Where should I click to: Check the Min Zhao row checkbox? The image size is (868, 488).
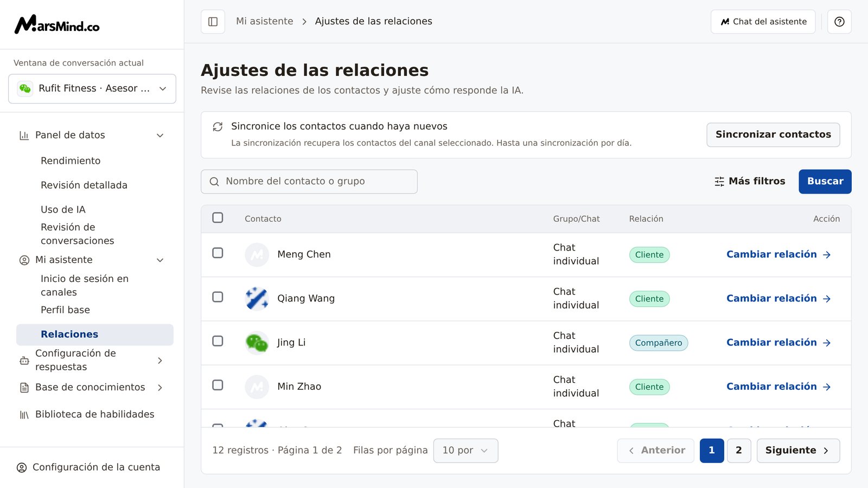click(218, 384)
